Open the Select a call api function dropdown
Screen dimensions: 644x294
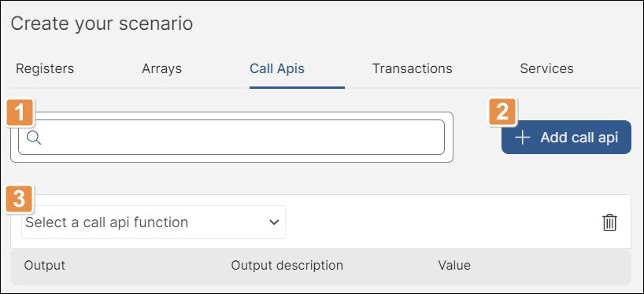tap(154, 222)
